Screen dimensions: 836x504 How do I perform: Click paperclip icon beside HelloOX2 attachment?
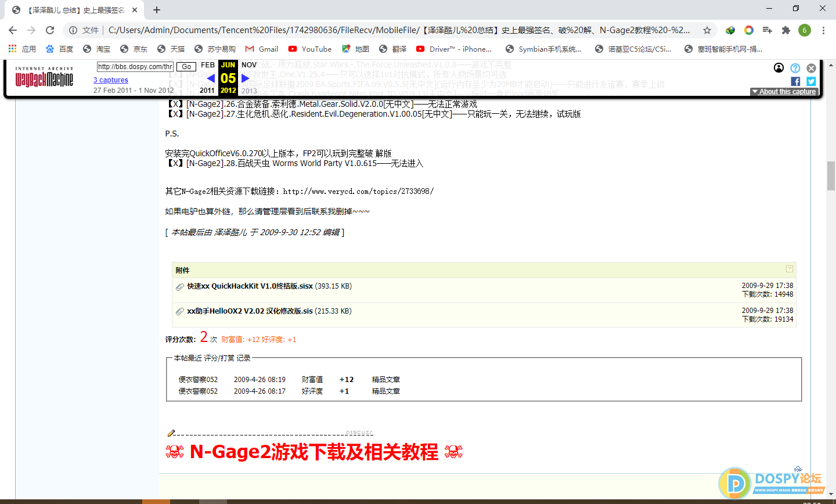coord(180,312)
